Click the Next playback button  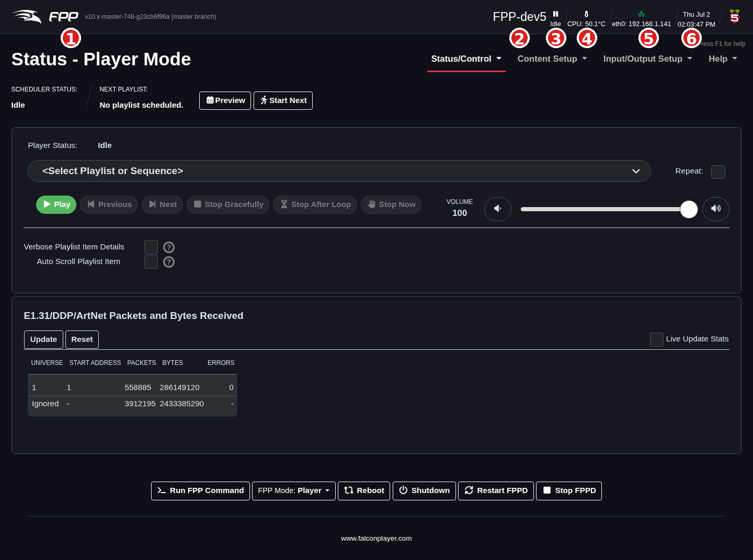[162, 204]
